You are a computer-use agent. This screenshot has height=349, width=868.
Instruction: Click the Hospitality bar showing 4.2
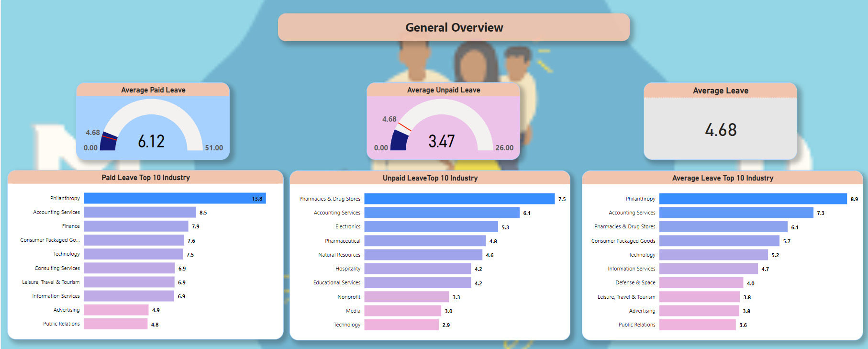pyautogui.click(x=417, y=269)
